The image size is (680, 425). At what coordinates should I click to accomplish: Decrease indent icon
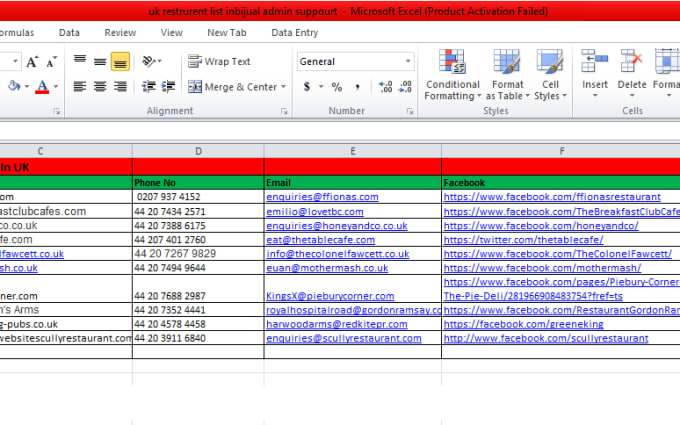(x=149, y=87)
